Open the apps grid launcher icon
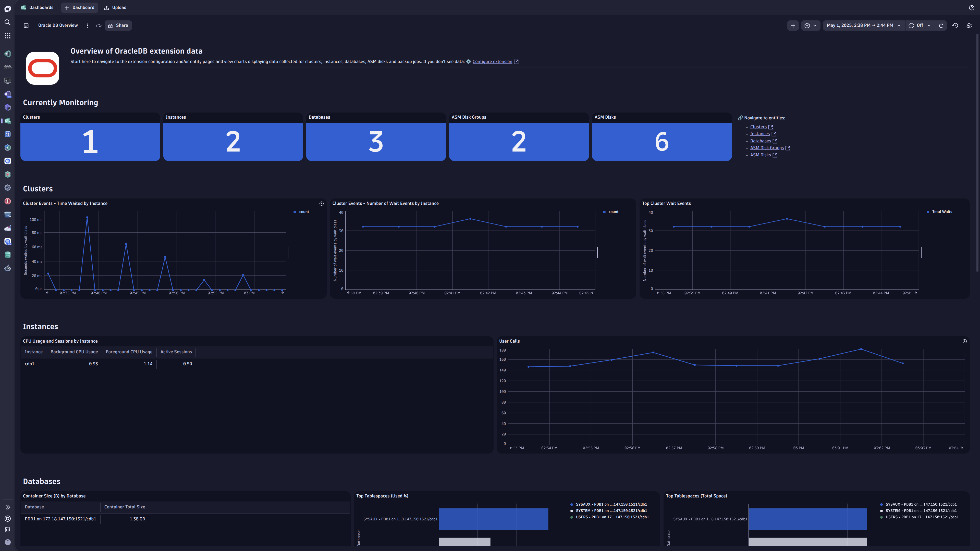This screenshot has height=551, width=980. click(7, 36)
